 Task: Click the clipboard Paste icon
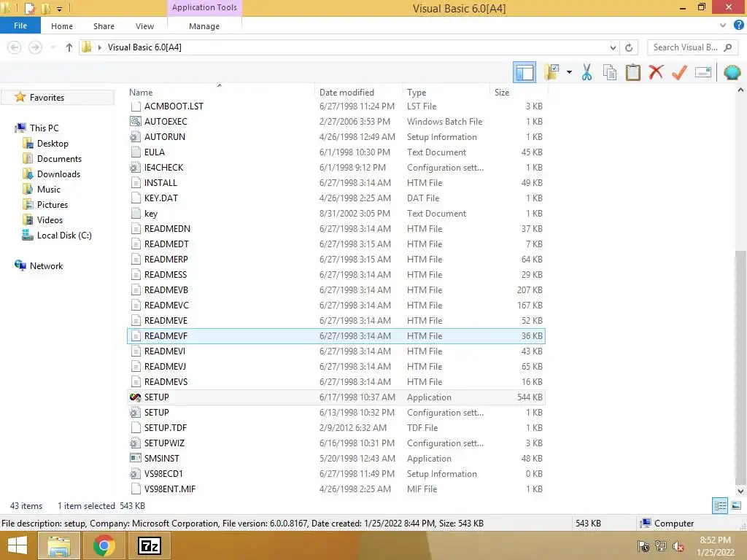pyautogui.click(x=632, y=72)
